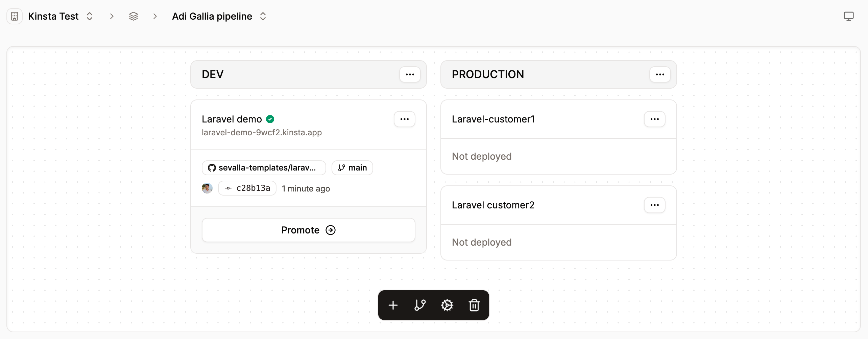The height and width of the screenshot is (339, 868).
Task: Expand the breadcrumb chevron after Kinsta Test
Action: coord(112,16)
